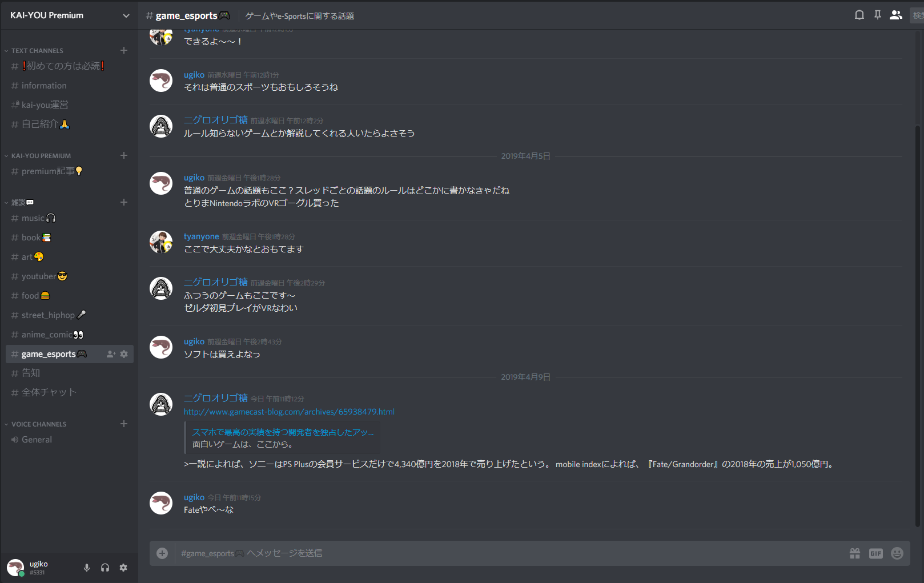Send a Nitro gift icon
This screenshot has height=583, width=924.
click(x=855, y=553)
